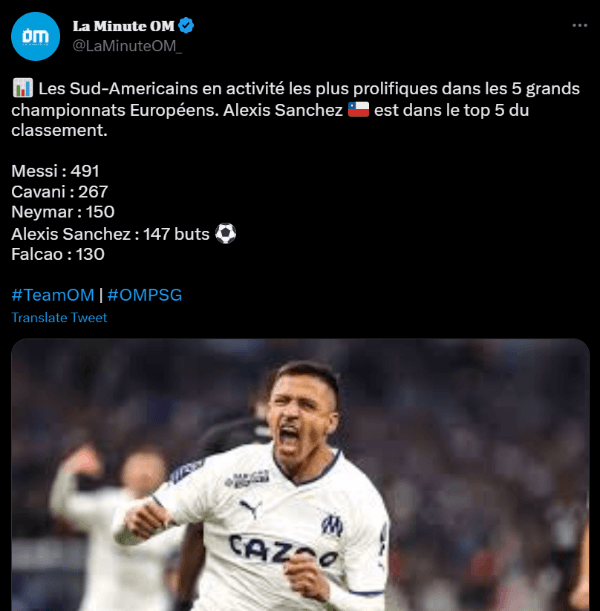Click the "Cavani : 267" line
This screenshot has height=611, width=600.
point(59,191)
